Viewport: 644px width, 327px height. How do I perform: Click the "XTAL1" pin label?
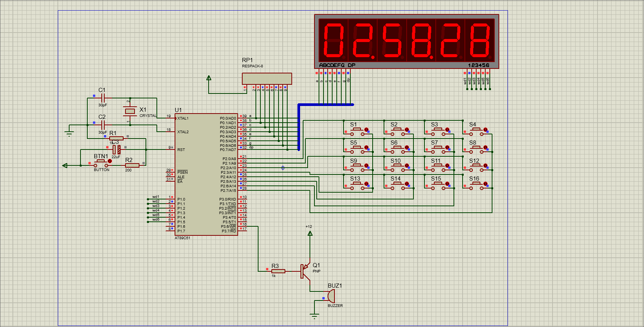183,118
